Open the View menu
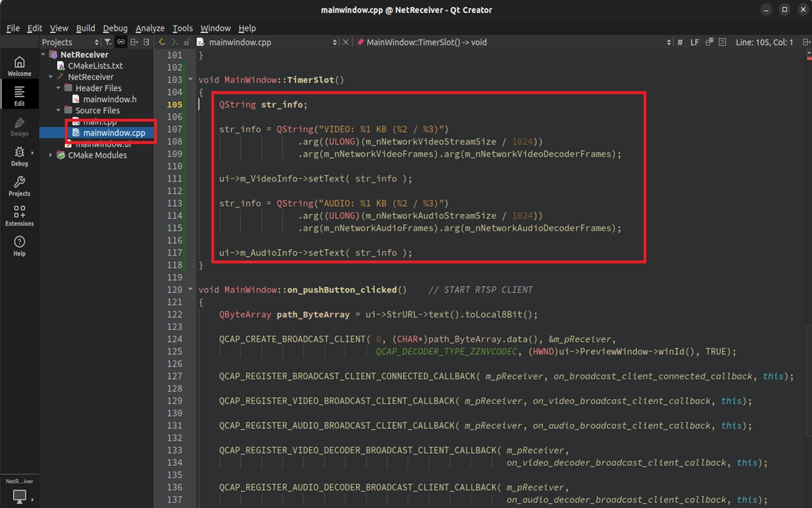The image size is (812, 508). point(58,28)
